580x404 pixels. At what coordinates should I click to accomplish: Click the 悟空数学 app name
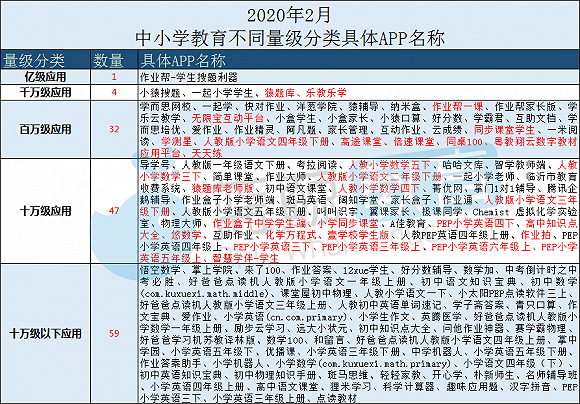coord(160,270)
